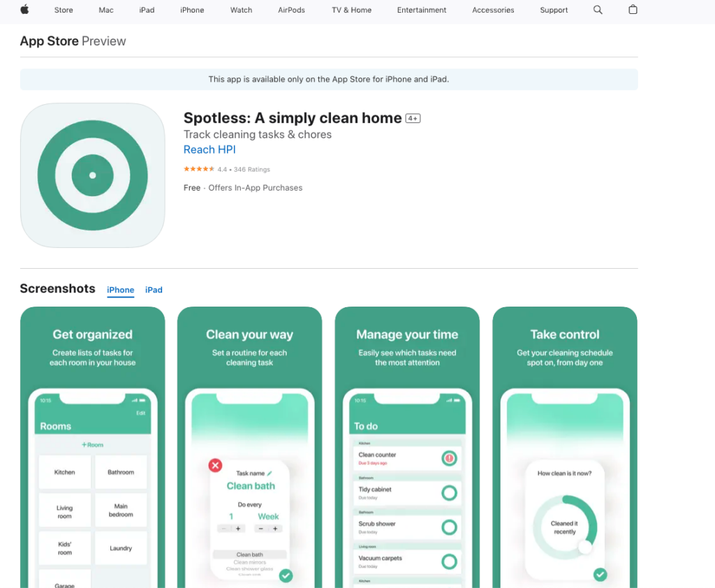Click the red overdue alert icon on Clean counter
The image size is (715, 588).
pyautogui.click(x=449, y=458)
